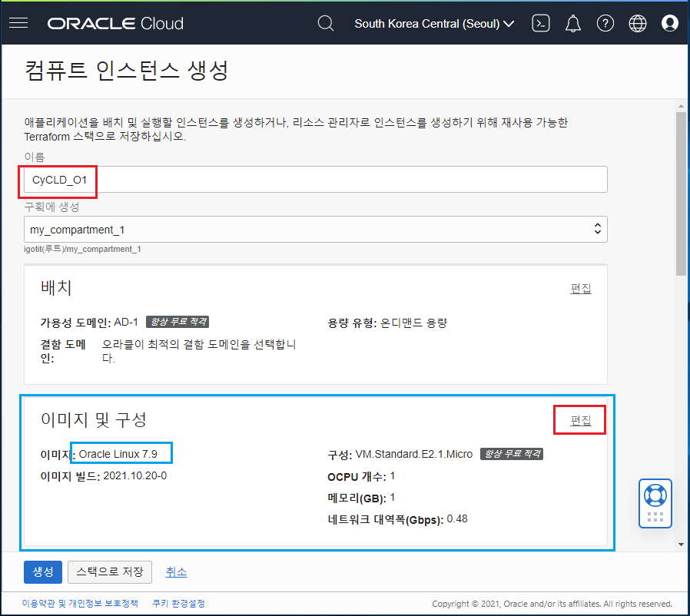
Task: Open the search magnifier icon
Action: [326, 23]
